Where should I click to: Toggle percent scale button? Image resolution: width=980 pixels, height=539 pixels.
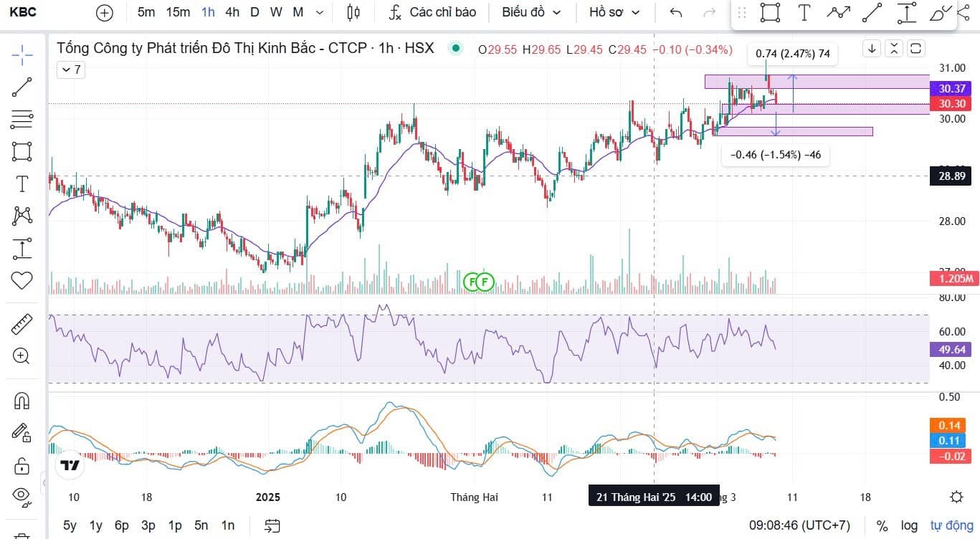tap(882, 525)
